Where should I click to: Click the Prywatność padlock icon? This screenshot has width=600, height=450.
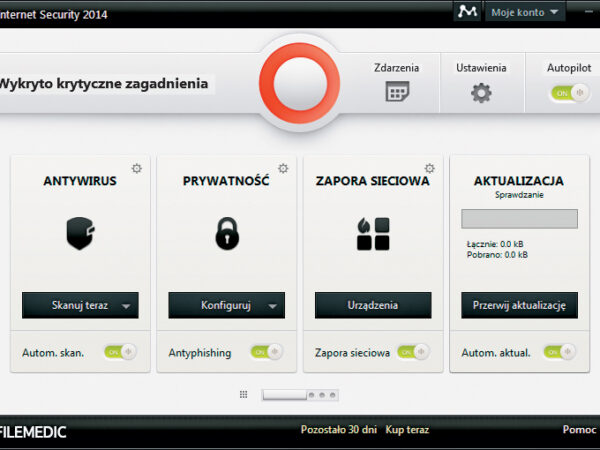[x=227, y=233]
